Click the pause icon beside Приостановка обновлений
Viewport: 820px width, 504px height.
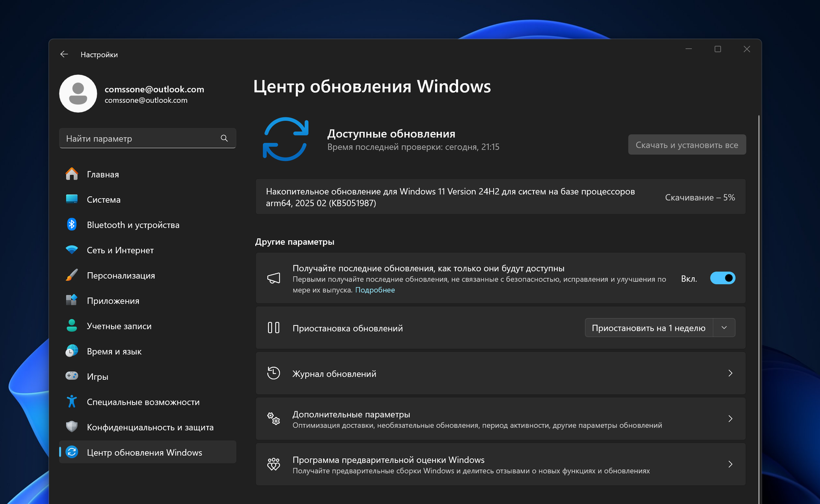pos(273,327)
